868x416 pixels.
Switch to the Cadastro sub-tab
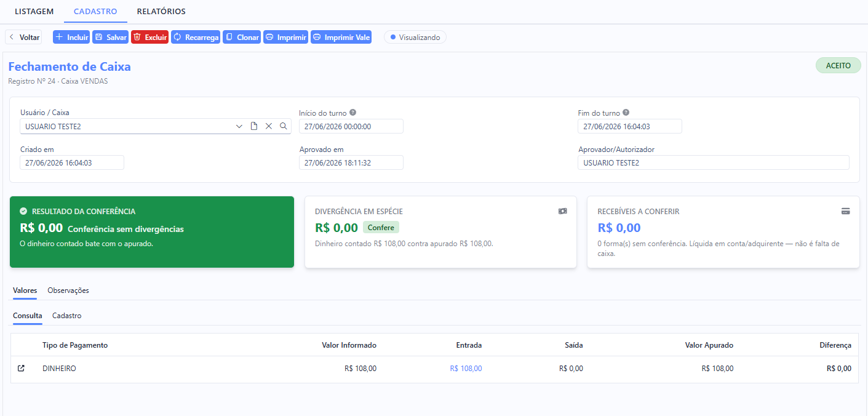(67, 316)
